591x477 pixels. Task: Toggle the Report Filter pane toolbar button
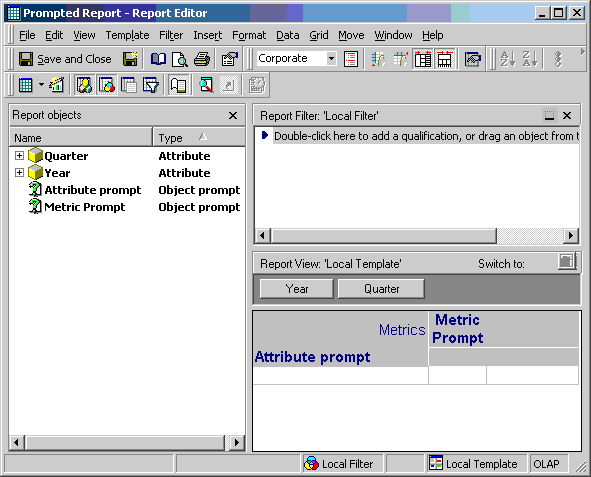pyautogui.click(x=107, y=85)
